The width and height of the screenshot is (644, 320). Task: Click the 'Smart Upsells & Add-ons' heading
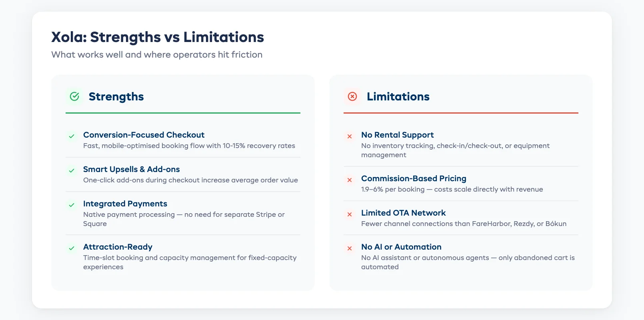(132, 169)
